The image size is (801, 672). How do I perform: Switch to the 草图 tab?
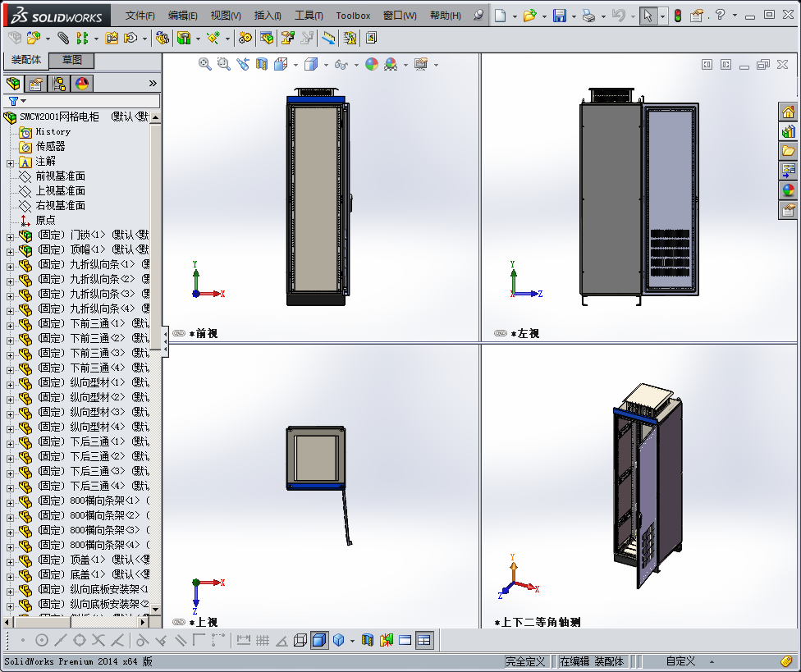pos(72,60)
